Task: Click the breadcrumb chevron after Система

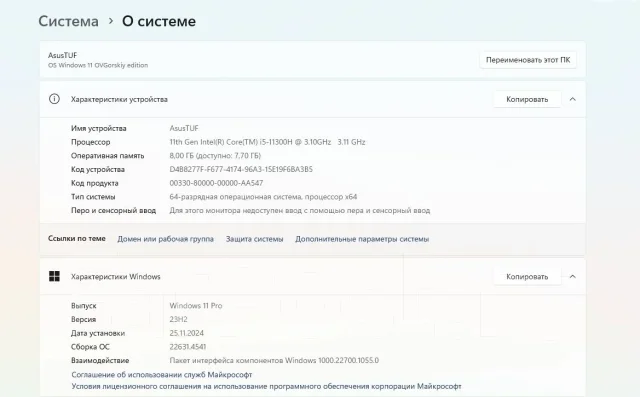Action: 111,21
